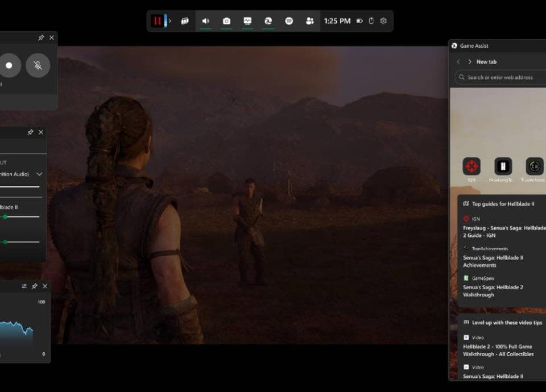
Task: Open the Audio widget from Game Bar
Action: [205, 21]
